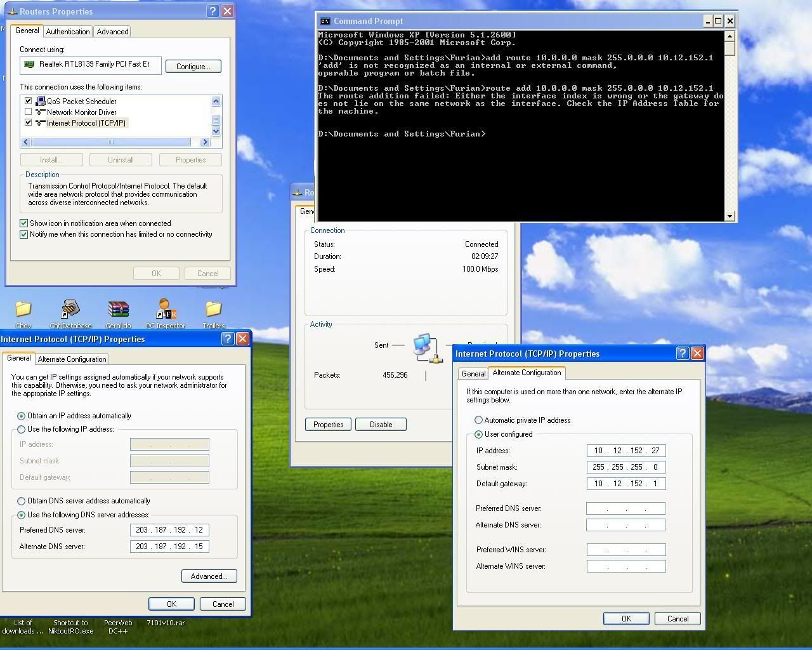Select Use the following DNS server addresses

point(22,515)
